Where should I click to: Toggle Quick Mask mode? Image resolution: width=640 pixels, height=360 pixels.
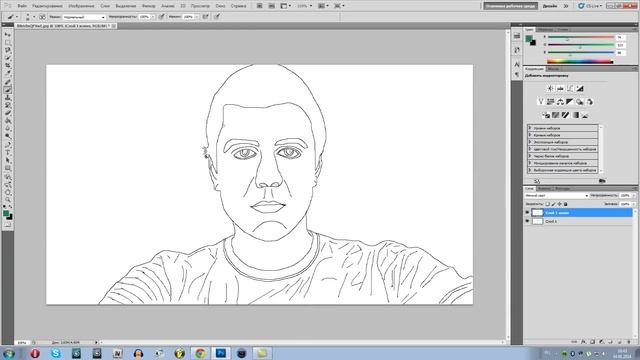point(8,224)
